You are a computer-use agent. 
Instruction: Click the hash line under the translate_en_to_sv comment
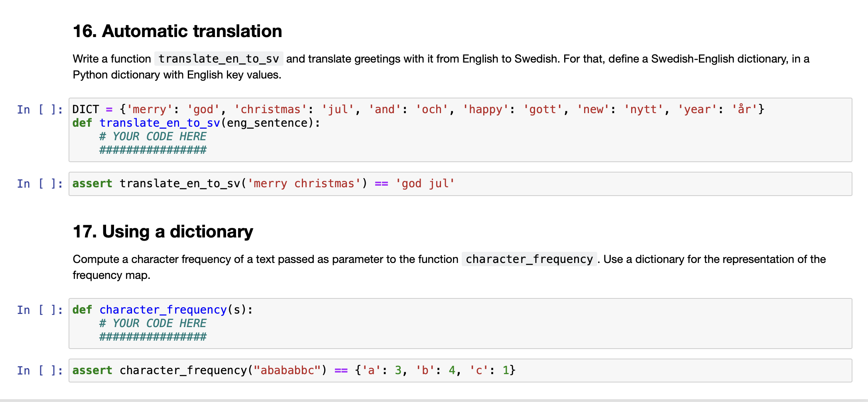point(153,150)
